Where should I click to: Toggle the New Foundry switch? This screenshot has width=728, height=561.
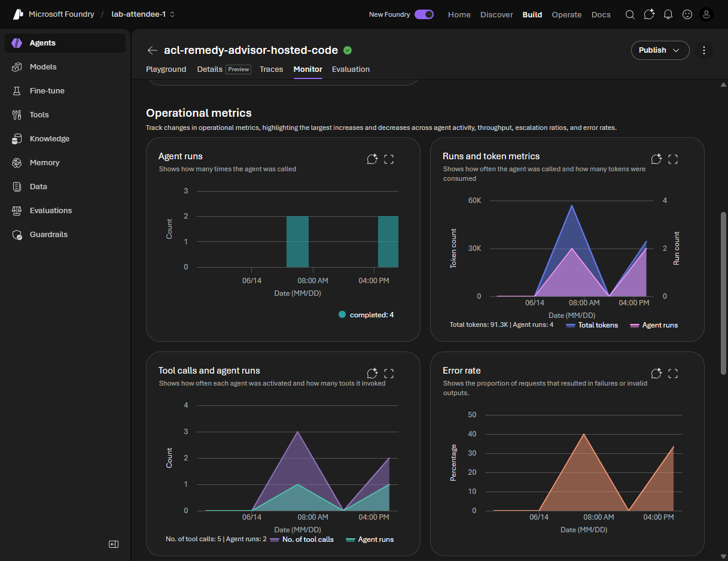point(424,14)
